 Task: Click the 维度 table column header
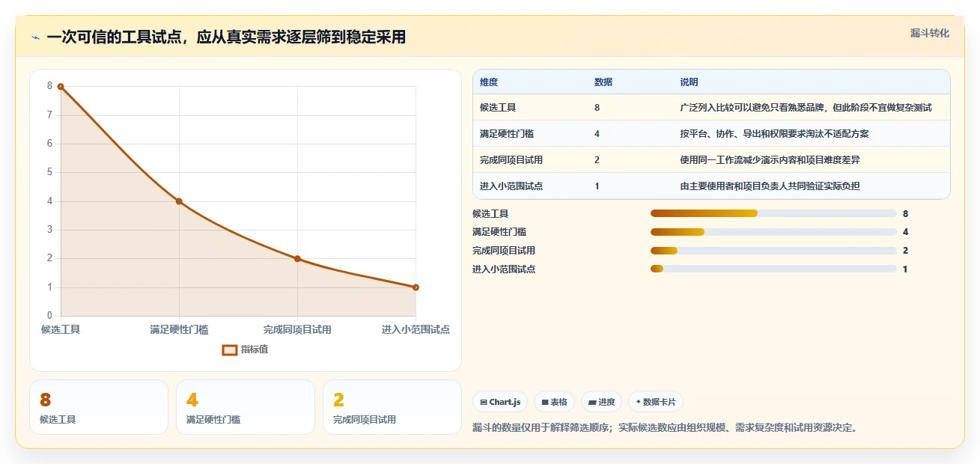489,82
